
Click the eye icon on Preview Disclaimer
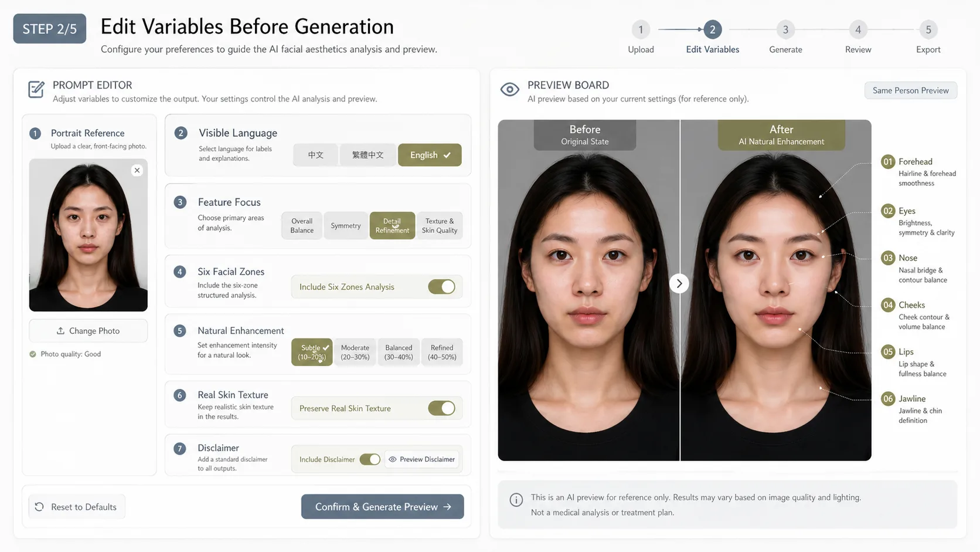click(x=393, y=459)
